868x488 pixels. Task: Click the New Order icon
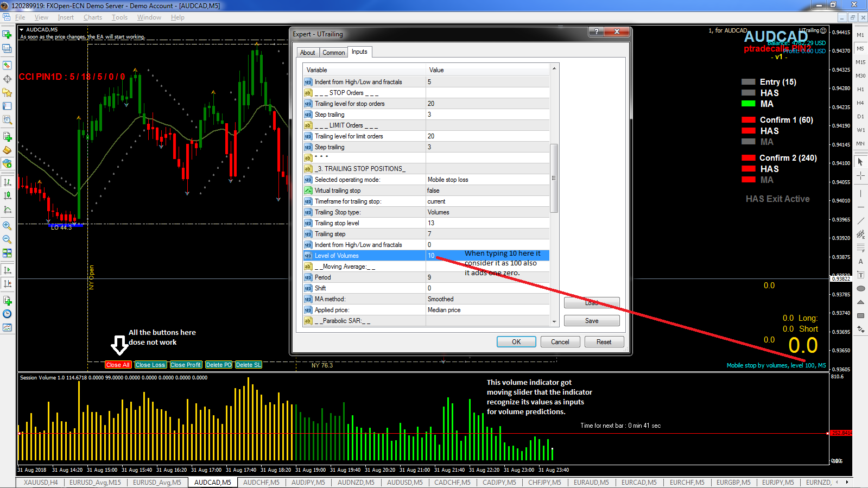(7, 136)
